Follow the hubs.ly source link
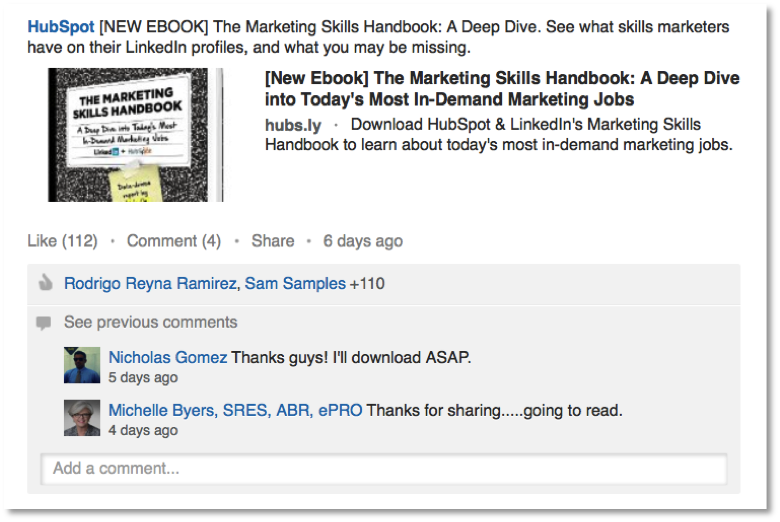The image size is (780, 522). pyautogui.click(x=293, y=125)
